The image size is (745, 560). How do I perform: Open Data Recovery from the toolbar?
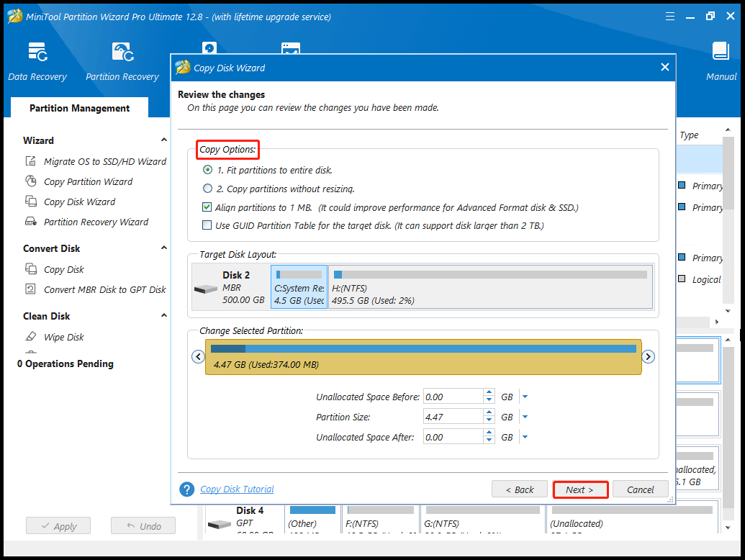[x=37, y=62]
